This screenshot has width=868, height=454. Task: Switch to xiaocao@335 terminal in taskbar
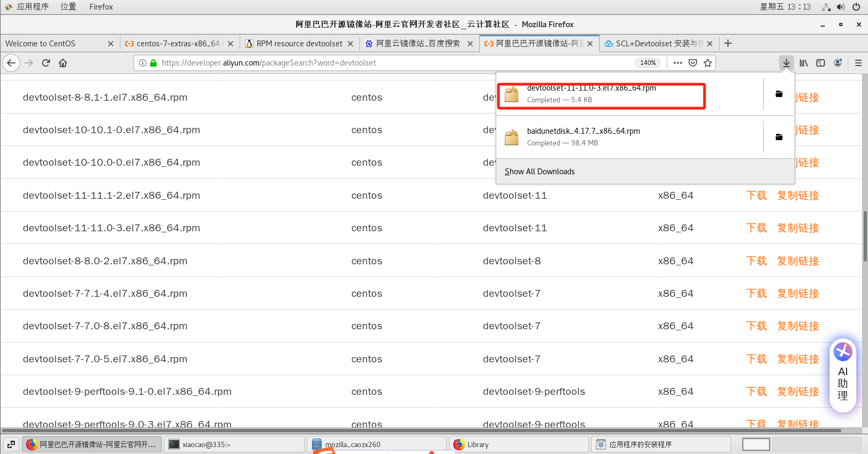(234, 444)
